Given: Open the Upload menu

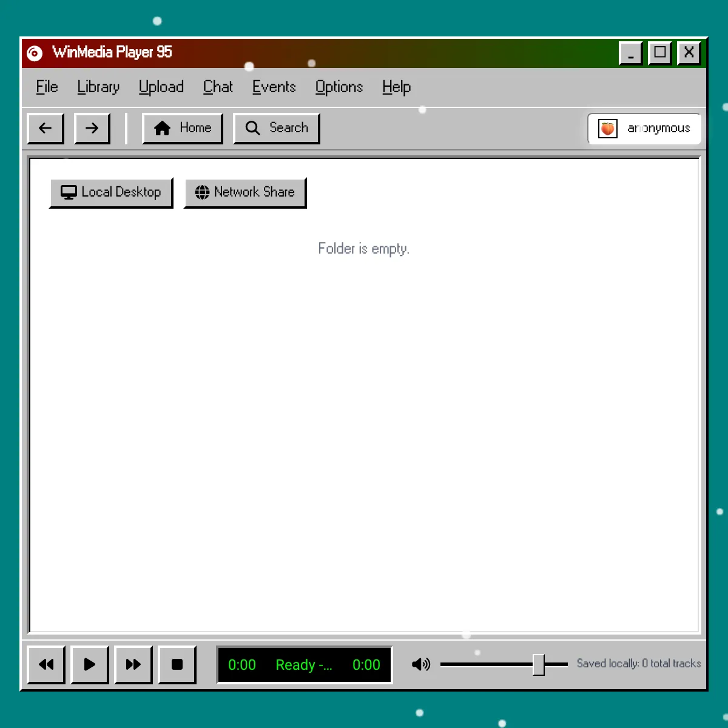Looking at the screenshot, I should [x=161, y=87].
